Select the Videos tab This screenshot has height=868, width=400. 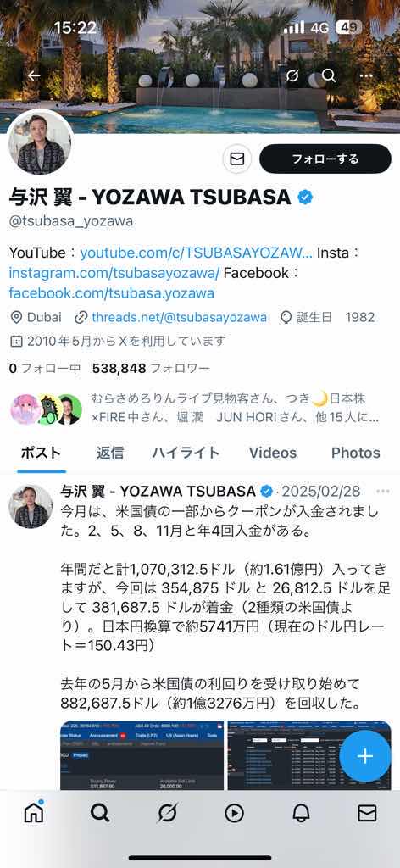pyautogui.click(x=273, y=453)
